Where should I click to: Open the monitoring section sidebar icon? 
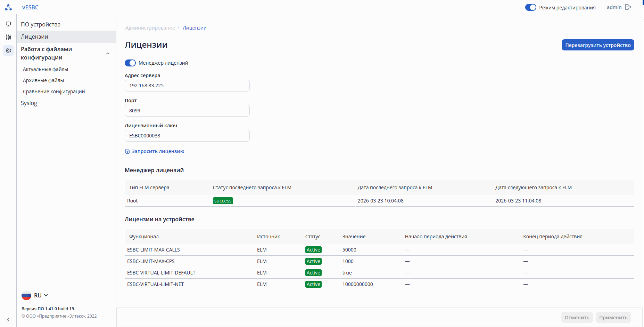8,24
